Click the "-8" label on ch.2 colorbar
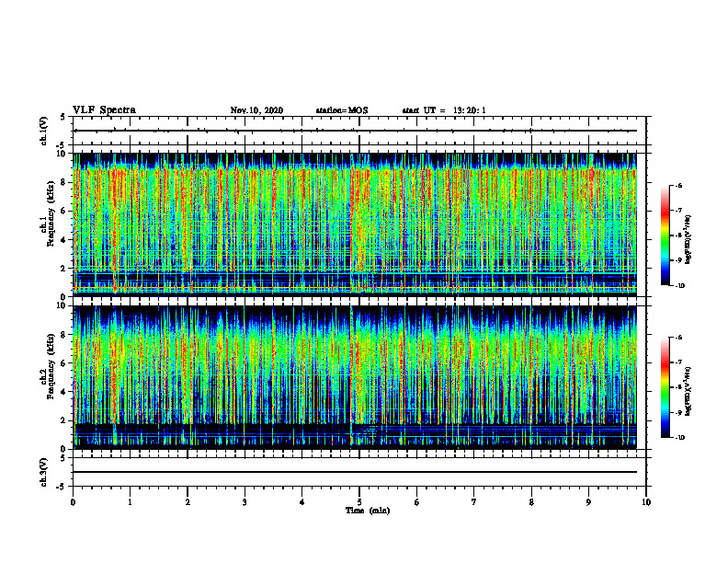The image size is (728, 563). [678, 387]
